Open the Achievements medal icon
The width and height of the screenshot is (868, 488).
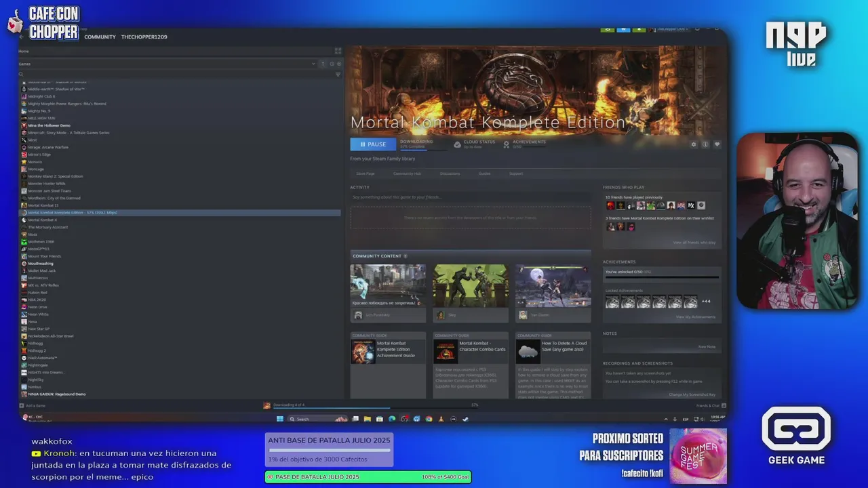[x=507, y=144]
